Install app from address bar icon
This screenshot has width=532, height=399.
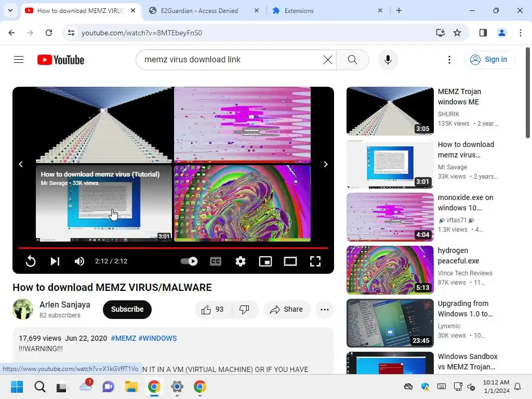(441, 33)
